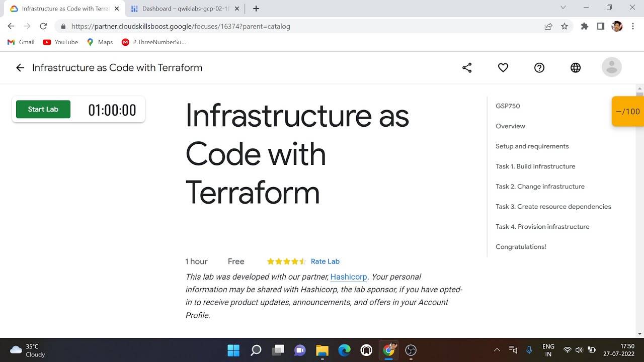This screenshot has height=362, width=644.
Task: Open taskbar Search icon
Action: coord(256,350)
